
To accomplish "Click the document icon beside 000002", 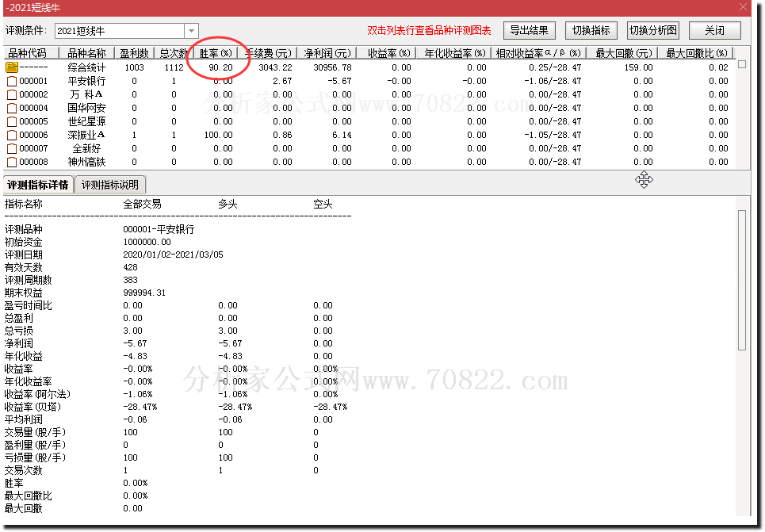I will click(12, 94).
